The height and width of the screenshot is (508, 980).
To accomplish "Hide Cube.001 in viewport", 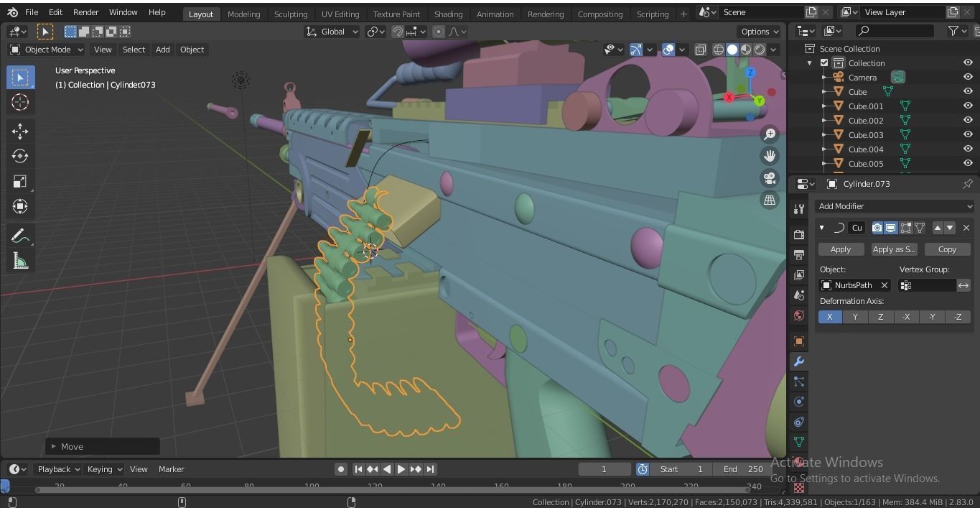I will pos(968,106).
